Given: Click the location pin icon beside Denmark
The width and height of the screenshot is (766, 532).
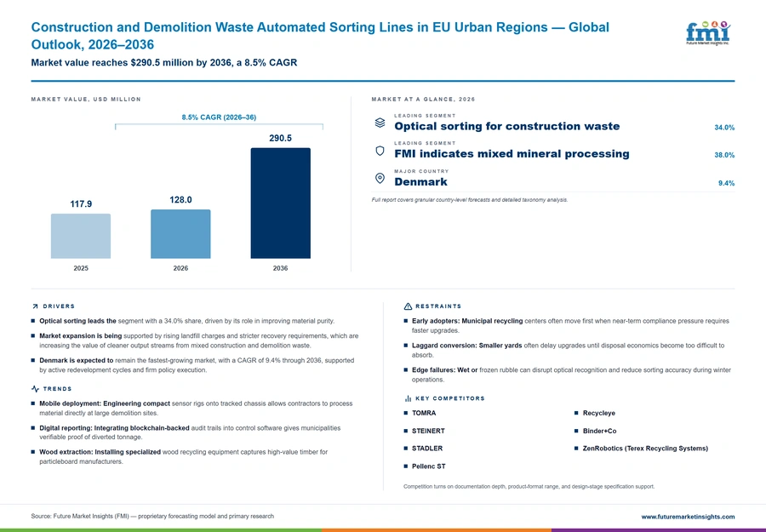Looking at the screenshot, I should point(380,178).
